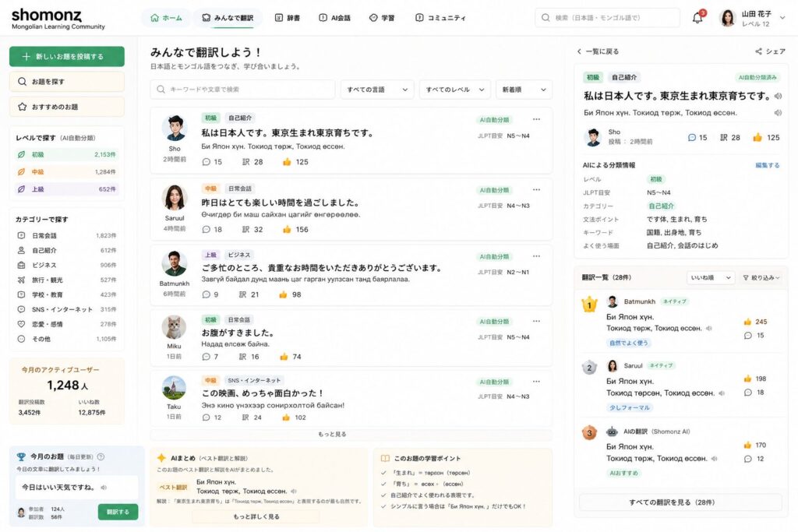798x532 pixels.
Task: Click the green 翻訳する button
Action: click(x=118, y=512)
